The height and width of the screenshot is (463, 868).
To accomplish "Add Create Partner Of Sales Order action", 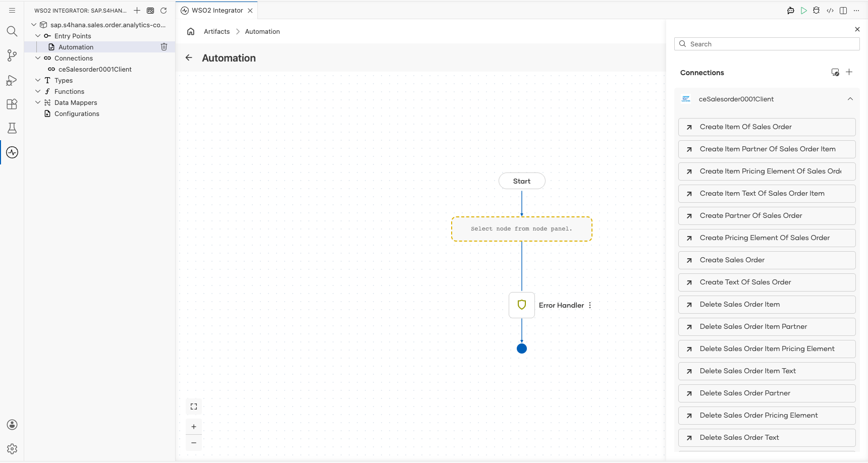I will point(767,216).
